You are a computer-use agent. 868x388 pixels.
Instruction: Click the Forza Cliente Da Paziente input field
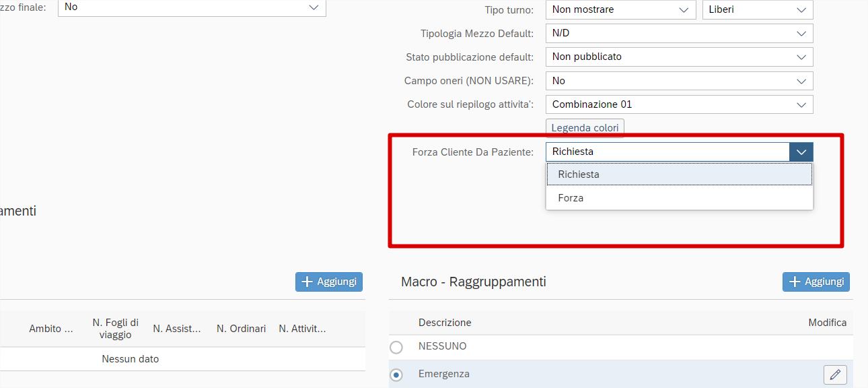(x=666, y=152)
